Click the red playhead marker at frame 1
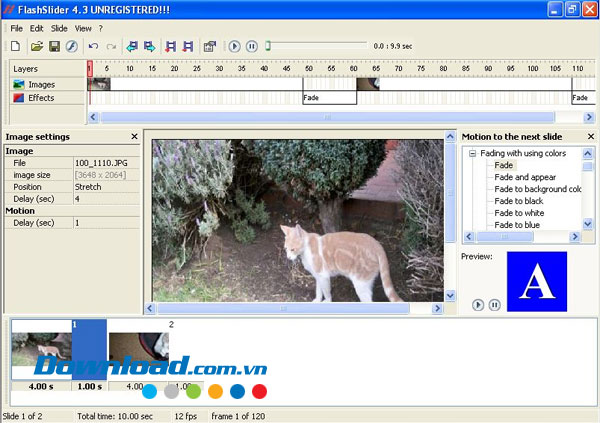 pyautogui.click(x=90, y=69)
